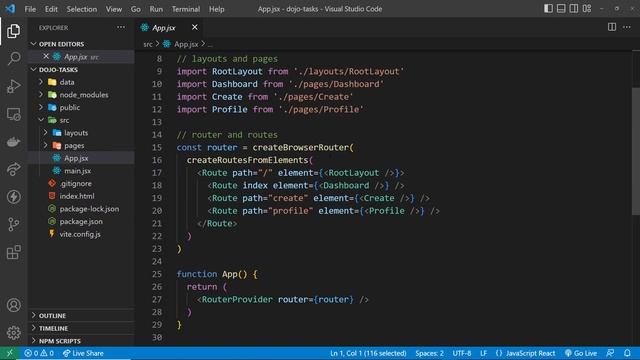Open the File menu
The image size is (640, 360).
click(x=30, y=9)
